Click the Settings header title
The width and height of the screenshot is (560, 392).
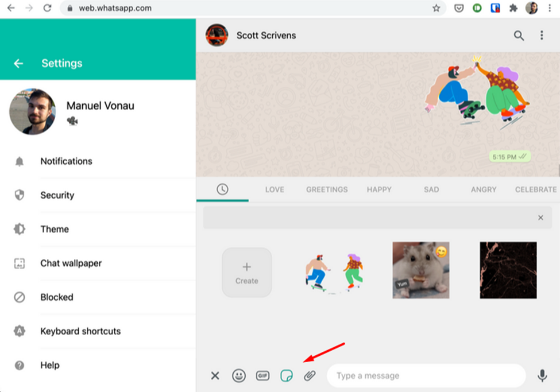click(x=62, y=63)
